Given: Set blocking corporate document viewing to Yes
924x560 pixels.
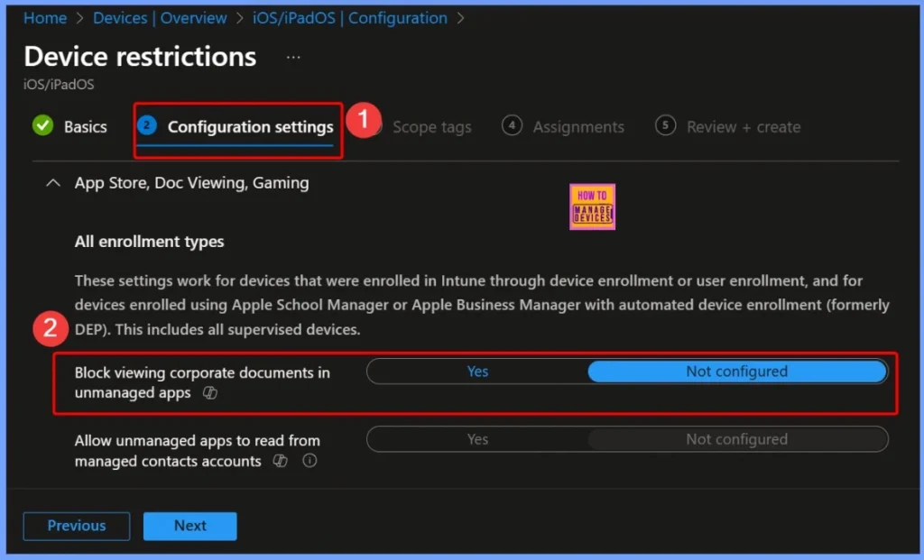Looking at the screenshot, I should point(477,372).
